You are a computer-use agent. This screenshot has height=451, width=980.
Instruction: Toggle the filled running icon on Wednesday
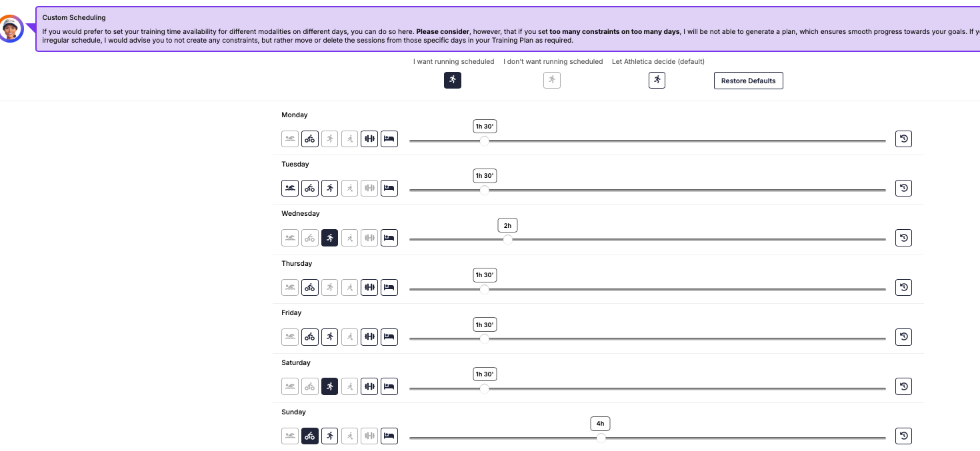click(329, 238)
